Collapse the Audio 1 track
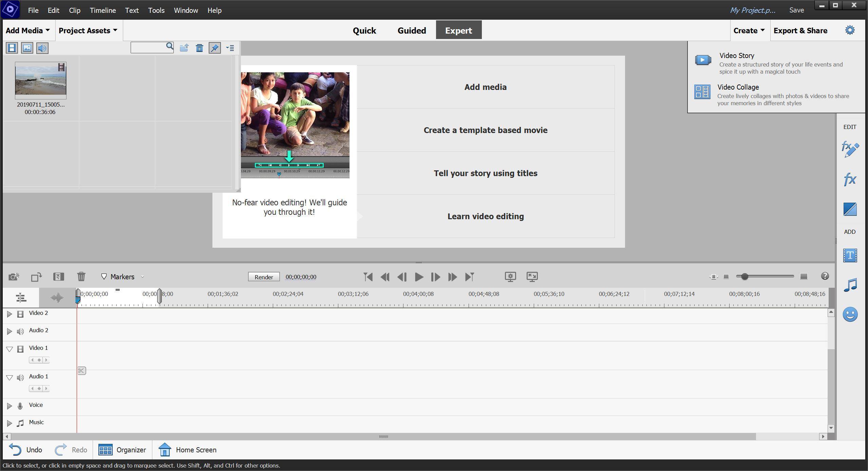 tap(10, 378)
